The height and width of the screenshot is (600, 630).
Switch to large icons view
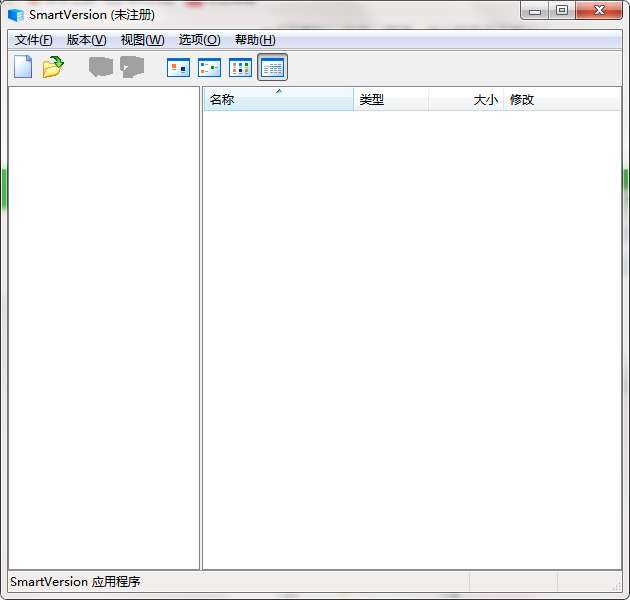coord(178,67)
